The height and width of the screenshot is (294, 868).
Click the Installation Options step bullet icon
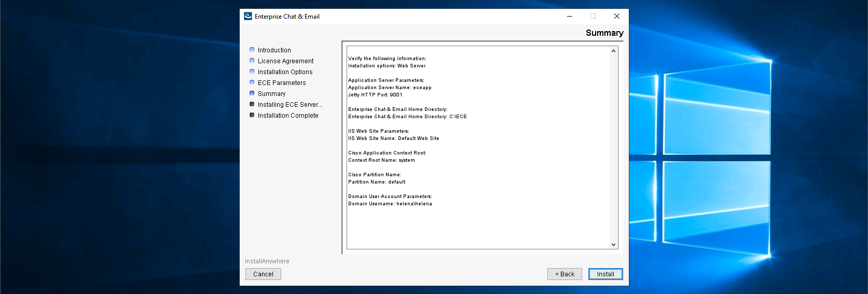click(x=252, y=72)
